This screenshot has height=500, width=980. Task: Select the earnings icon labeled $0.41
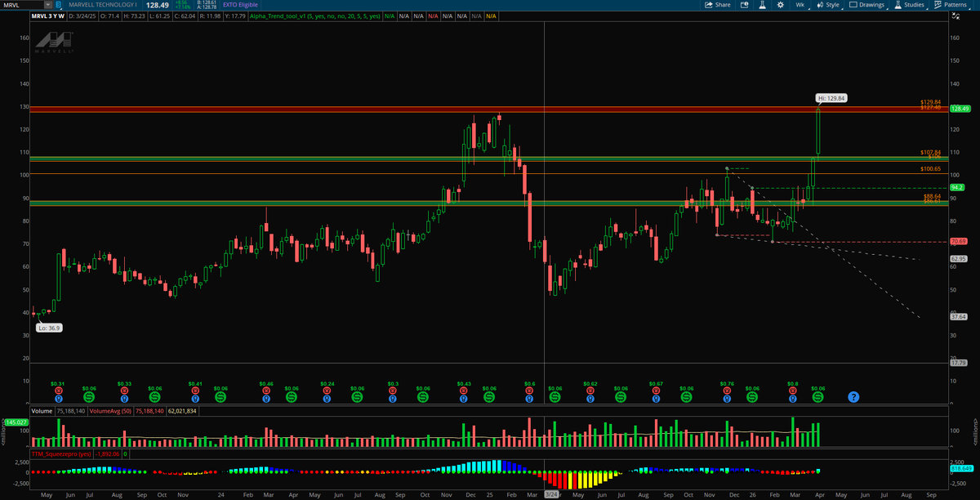(195, 391)
